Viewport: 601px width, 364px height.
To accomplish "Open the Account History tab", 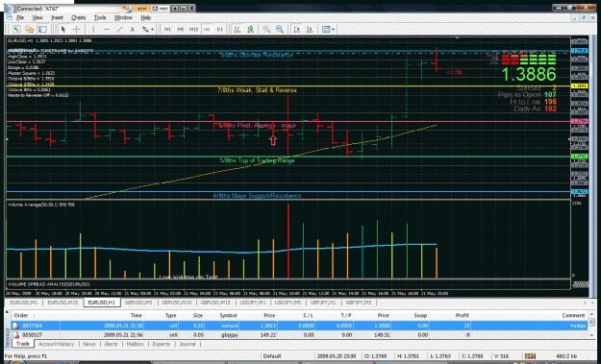I will point(57,344).
